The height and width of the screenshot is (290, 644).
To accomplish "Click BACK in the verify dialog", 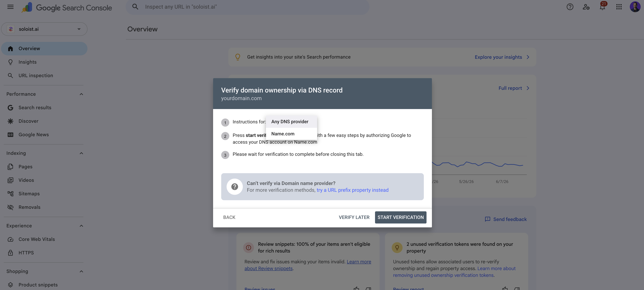I will 229,217.
